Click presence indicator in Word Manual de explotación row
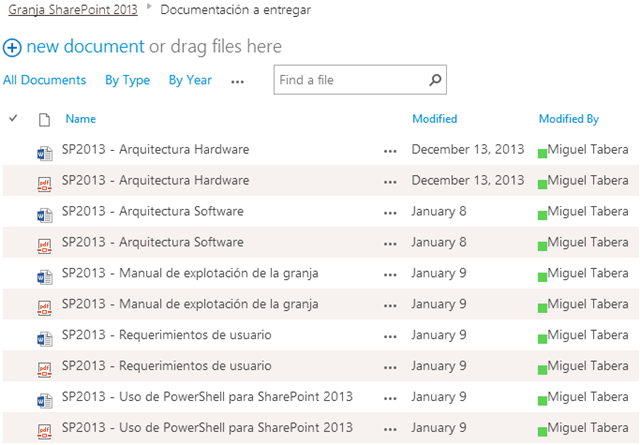The height and width of the screenshot is (445, 640). click(542, 278)
